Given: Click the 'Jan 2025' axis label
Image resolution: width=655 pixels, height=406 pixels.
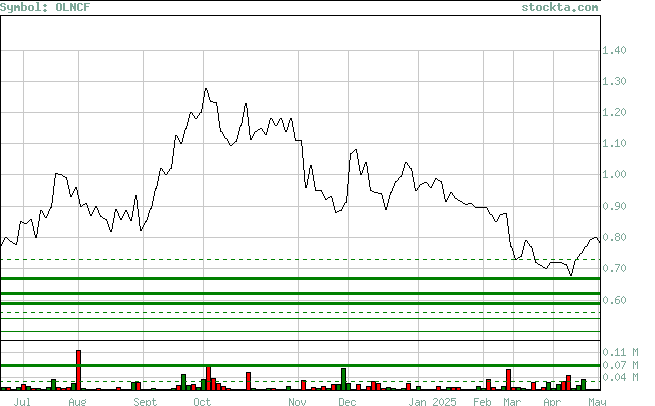Looking at the screenshot, I should (x=432, y=402).
